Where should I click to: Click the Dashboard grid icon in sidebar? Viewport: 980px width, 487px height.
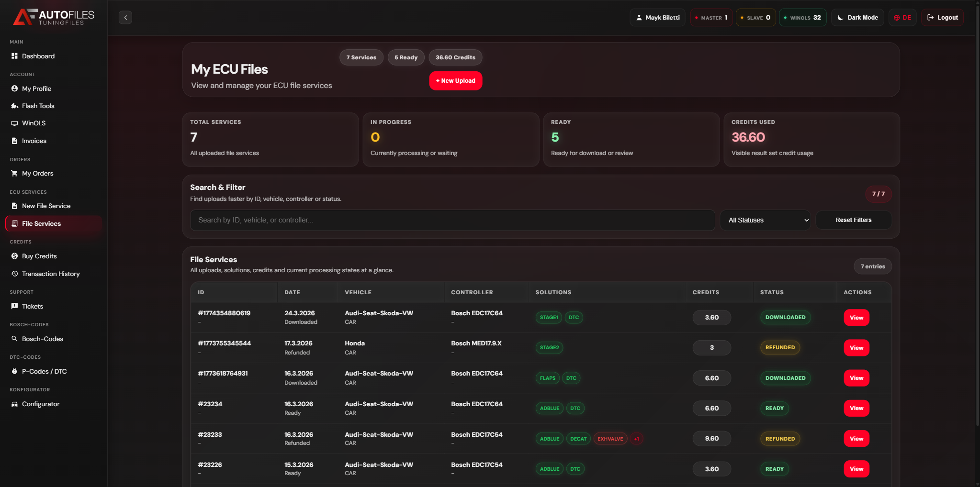click(14, 56)
